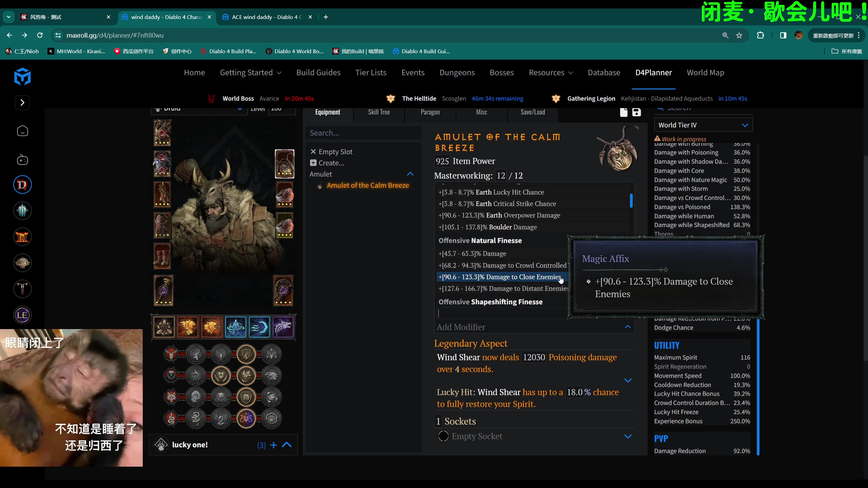The width and height of the screenshot is (868, 488).
Task: Open the Torchlight sidebar icon
Action: pyautogui.click(x=22, y=289)
